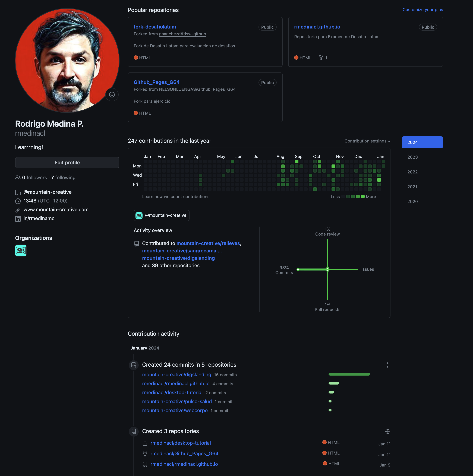Screen dimensions: 473x476
Task: Open the Github_Pages_G64 pinned repository
Action: (x=156, y=82)
